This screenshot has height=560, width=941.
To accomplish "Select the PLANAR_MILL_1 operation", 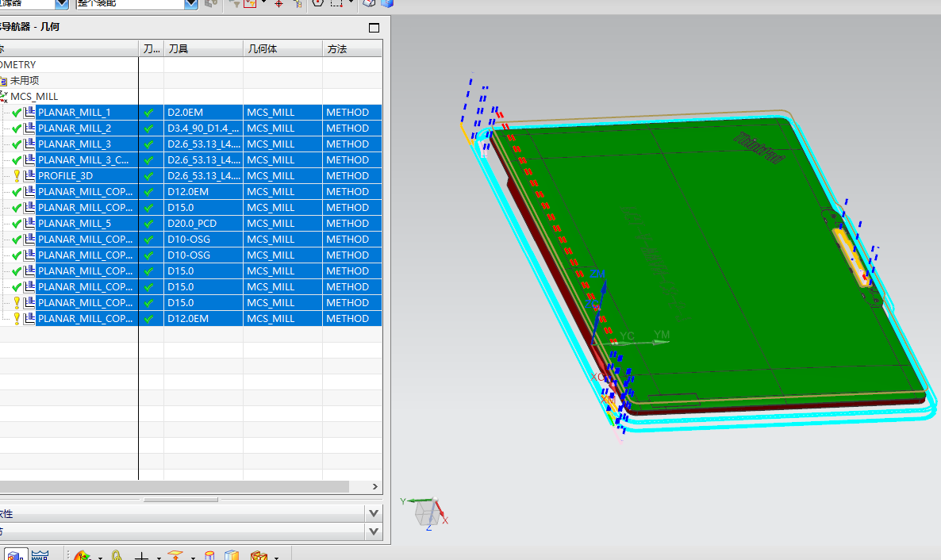I will pos(75,113).
